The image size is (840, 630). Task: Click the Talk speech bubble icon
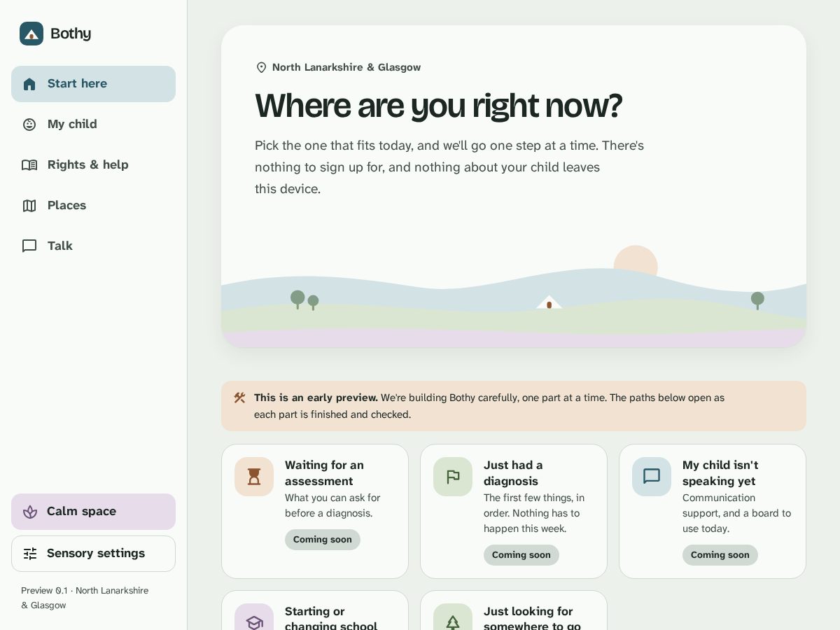pyautogui.click(x=29, y=246)
